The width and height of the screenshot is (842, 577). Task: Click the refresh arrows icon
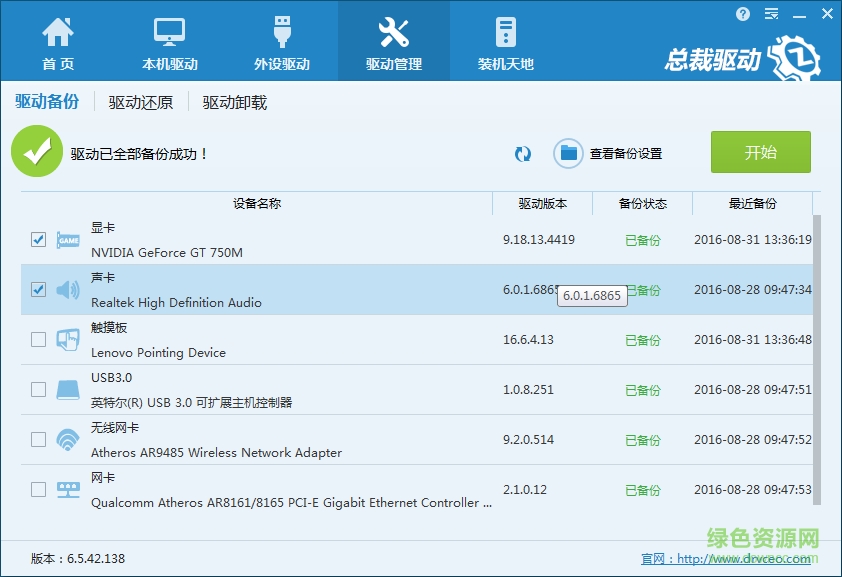pyautogui.click(x=523, y=154)
